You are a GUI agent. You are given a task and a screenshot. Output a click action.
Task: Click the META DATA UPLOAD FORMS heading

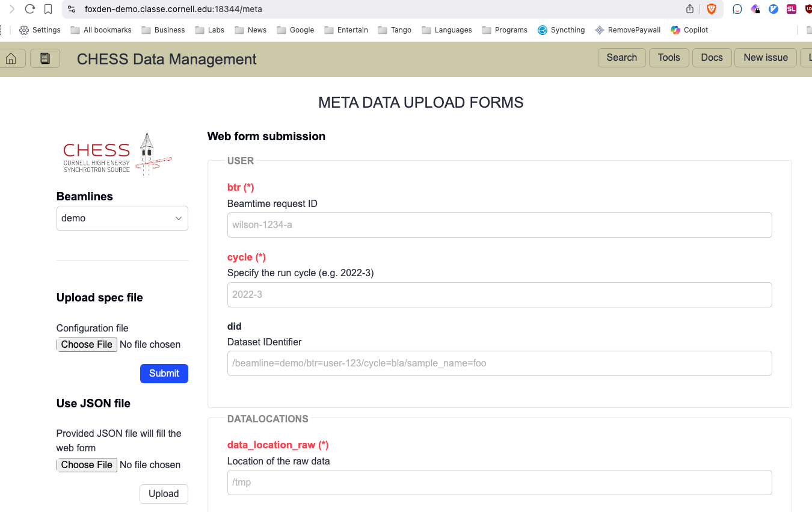[421, 103]
